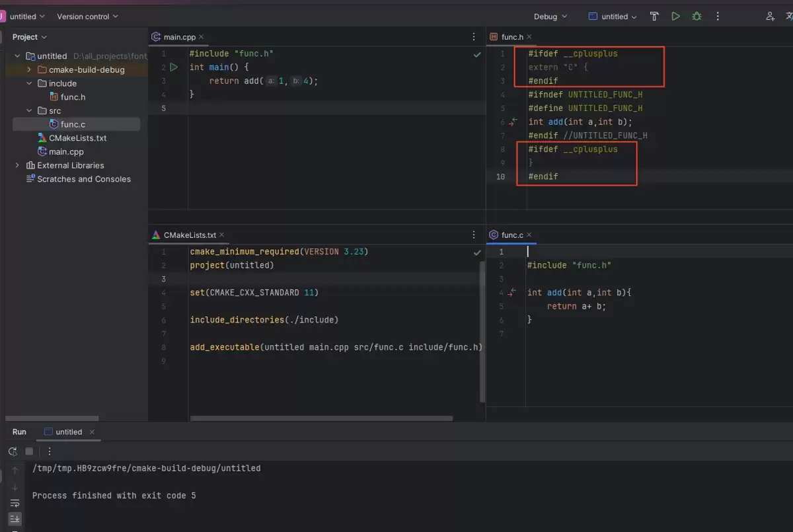Close the untitled run tab
This screenshot has width=793, height=532.
[x=92, y=432]
